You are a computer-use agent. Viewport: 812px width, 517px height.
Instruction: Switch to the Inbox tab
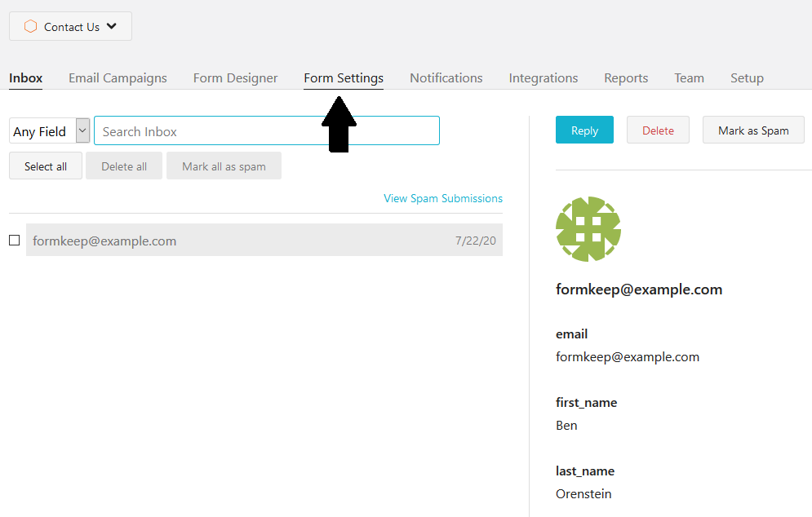pyautogui.click(x=26, y=78)
